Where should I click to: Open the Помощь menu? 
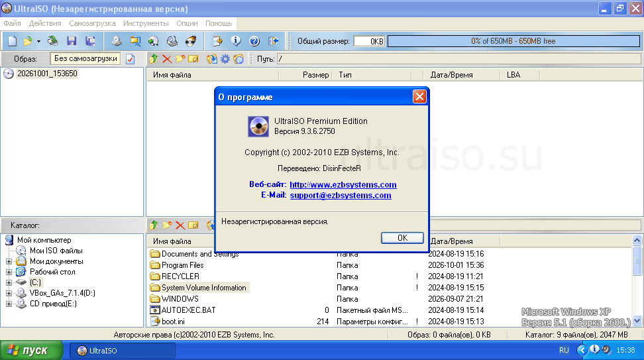(219, 23)
